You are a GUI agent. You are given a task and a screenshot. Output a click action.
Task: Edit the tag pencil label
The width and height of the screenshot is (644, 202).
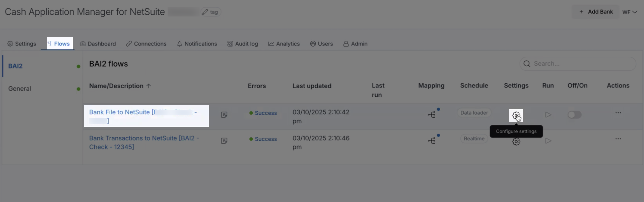(x=210, y=12)
